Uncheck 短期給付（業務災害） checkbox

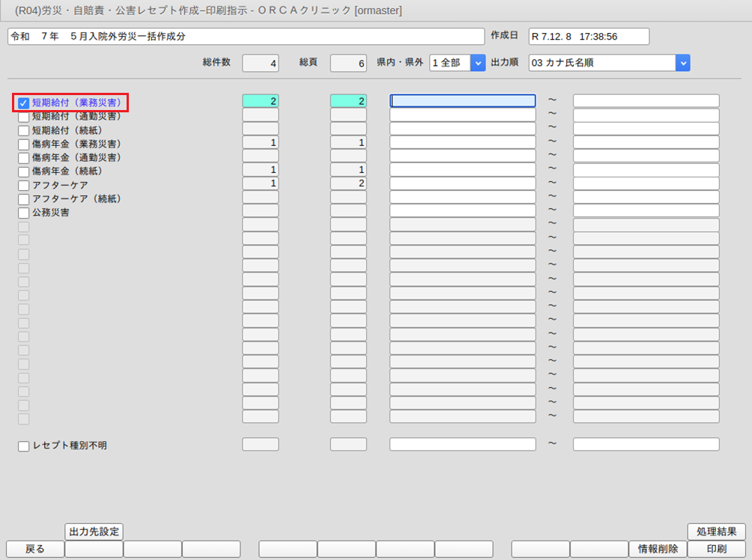pos(24,103)
